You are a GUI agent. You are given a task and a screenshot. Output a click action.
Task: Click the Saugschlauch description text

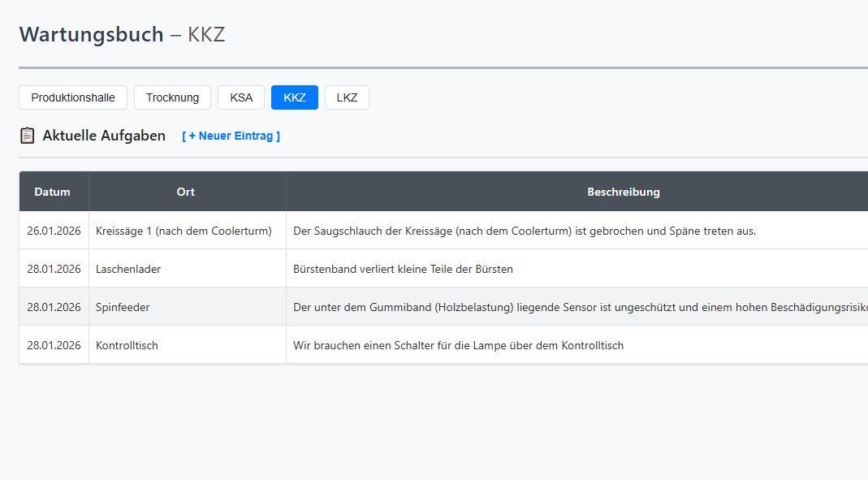[x=525, y=231]
